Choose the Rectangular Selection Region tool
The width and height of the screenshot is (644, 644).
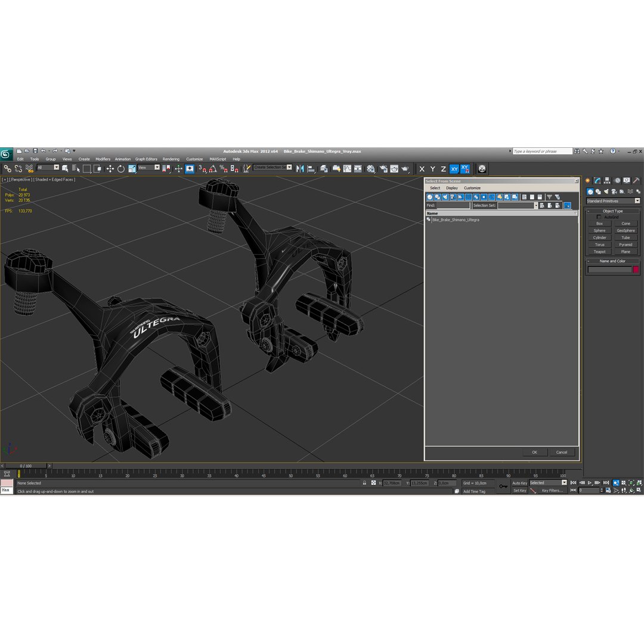(x=86, y=169)
